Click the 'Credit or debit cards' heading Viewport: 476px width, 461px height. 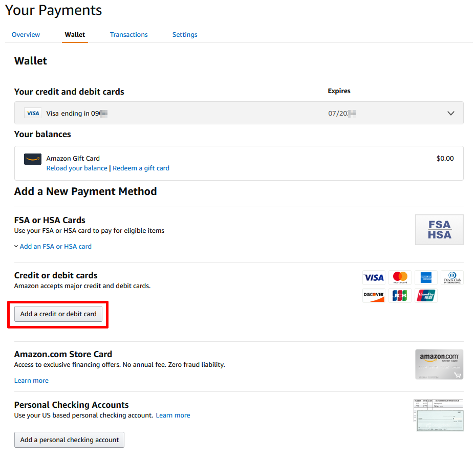point(56,275)
